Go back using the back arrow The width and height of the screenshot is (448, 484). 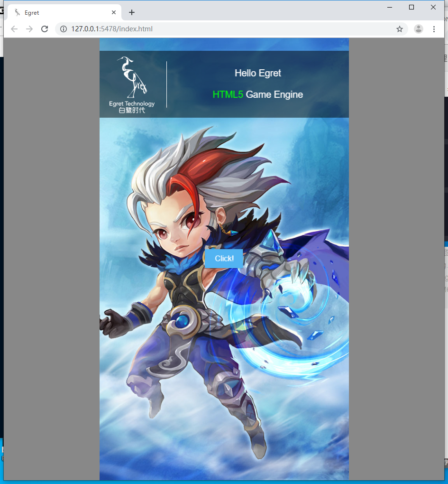(x=14, y=29)
